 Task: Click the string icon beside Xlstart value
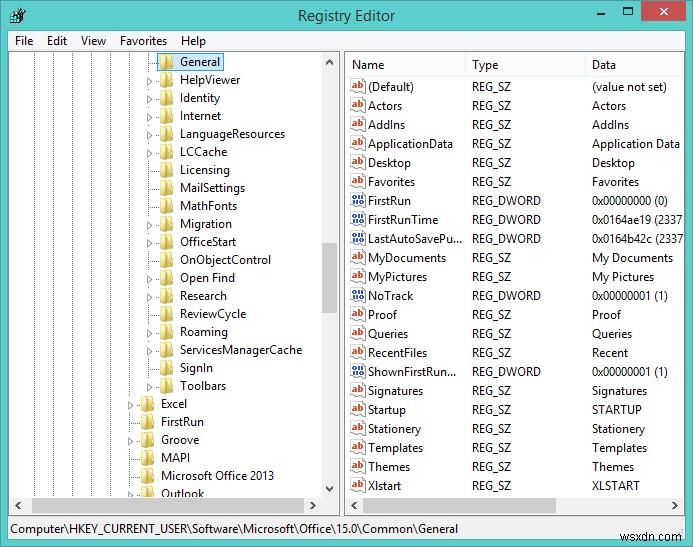click(358, 485)
